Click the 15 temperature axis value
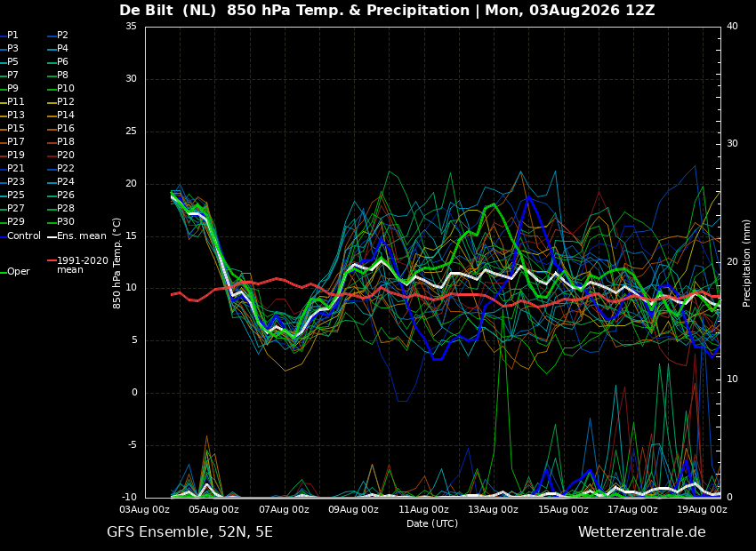 point(131,236)
